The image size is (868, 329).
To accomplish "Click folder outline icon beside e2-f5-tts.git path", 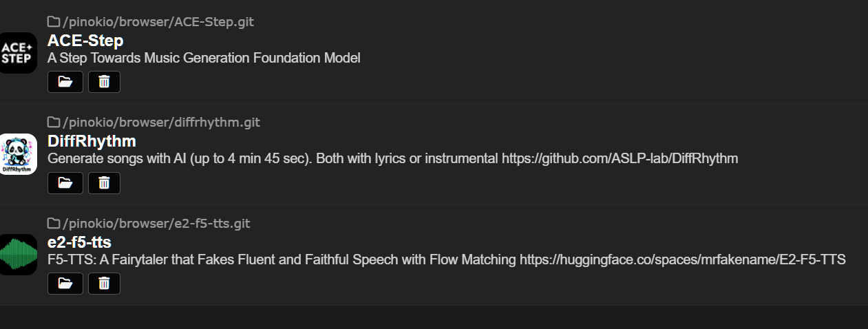I will 54,223.
